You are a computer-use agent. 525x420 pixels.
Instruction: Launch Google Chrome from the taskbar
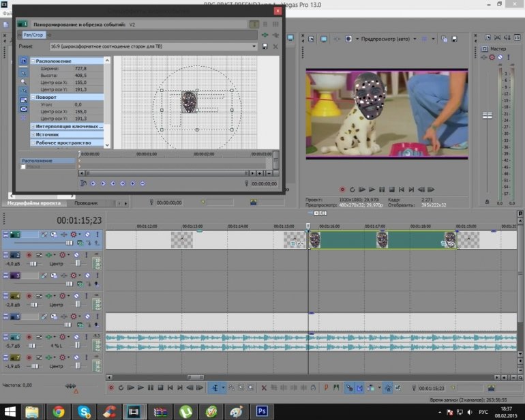point(59,411)
